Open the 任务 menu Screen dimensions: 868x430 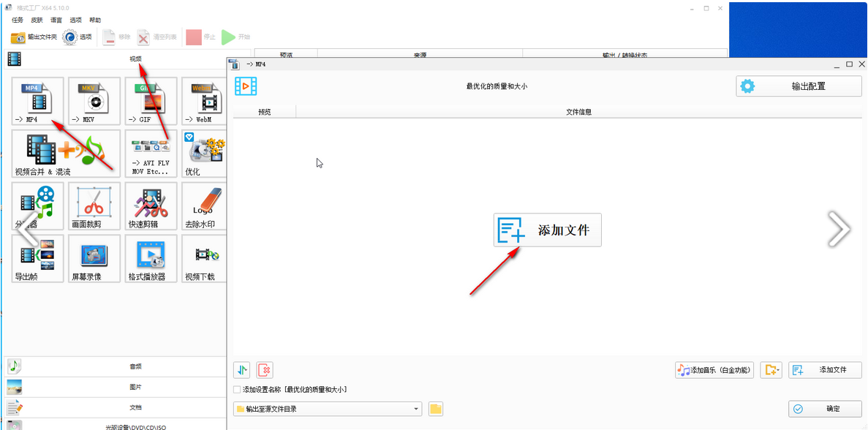[x=18, y=20]
